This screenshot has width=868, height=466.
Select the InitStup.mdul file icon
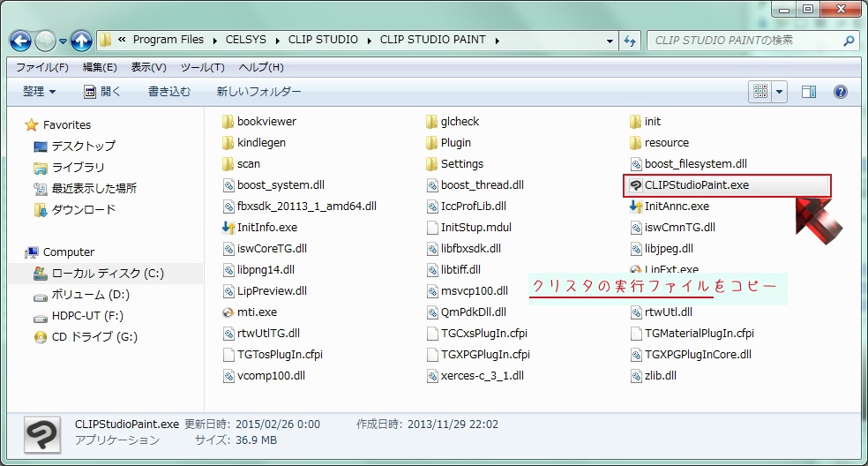431,227
